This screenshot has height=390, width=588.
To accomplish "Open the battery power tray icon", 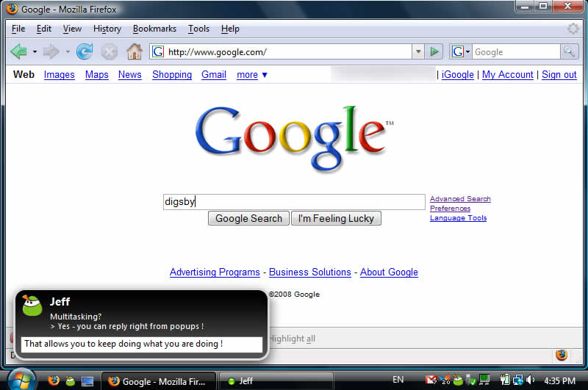I will point(505,380).
